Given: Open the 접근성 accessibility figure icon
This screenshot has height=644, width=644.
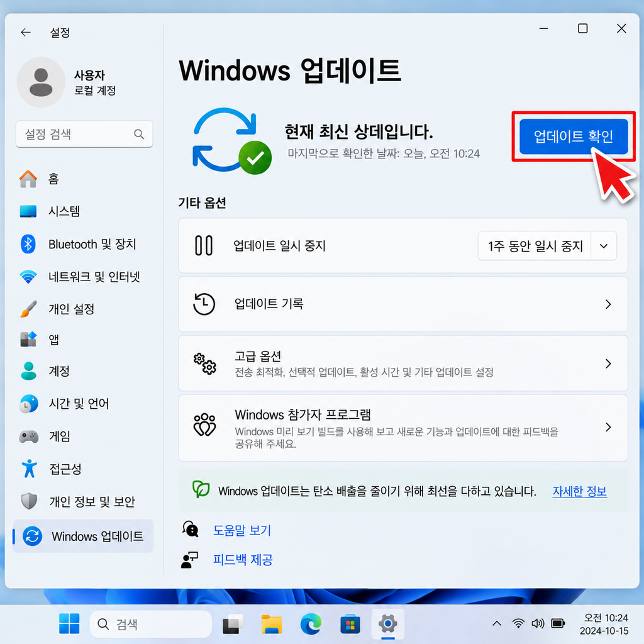Looking at the screenshot, I should [x=29, y=469].
